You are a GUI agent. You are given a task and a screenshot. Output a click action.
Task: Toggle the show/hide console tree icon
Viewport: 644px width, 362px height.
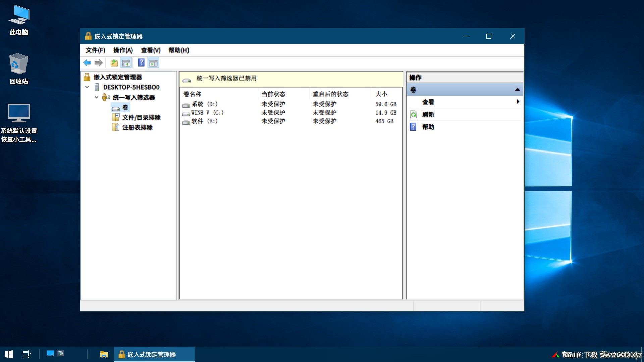pos(126,63)
